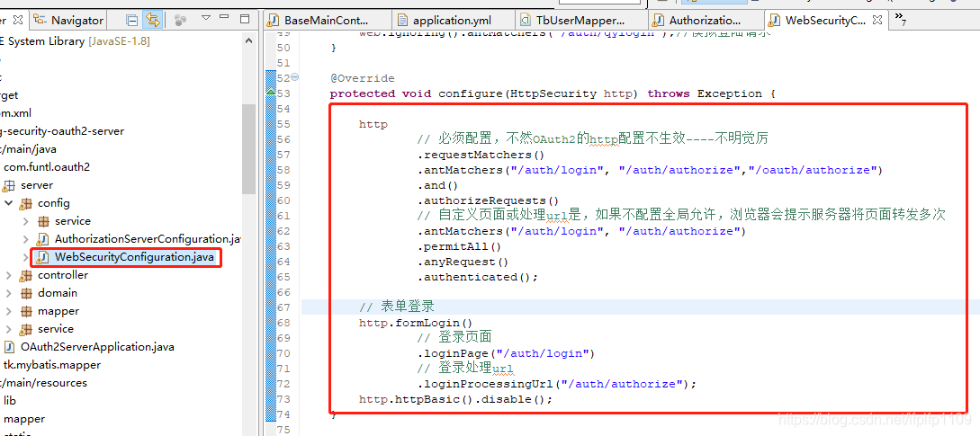The width and height of the screenshot is (980, 436).
Task: Click the '.requestMatchers()' code line
Action: 481,155
